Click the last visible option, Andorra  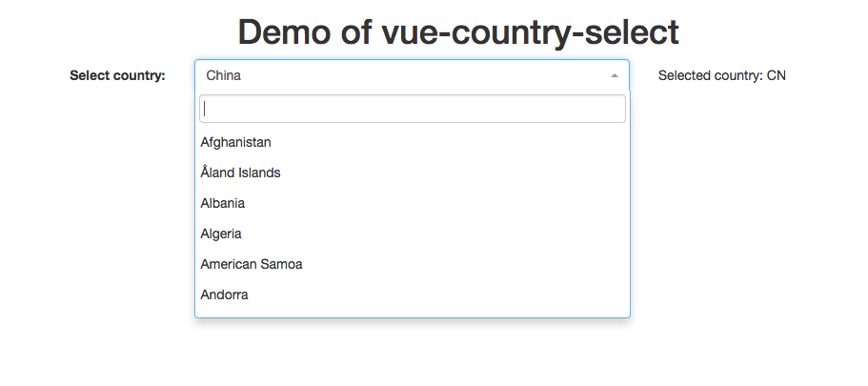point(225,295)
